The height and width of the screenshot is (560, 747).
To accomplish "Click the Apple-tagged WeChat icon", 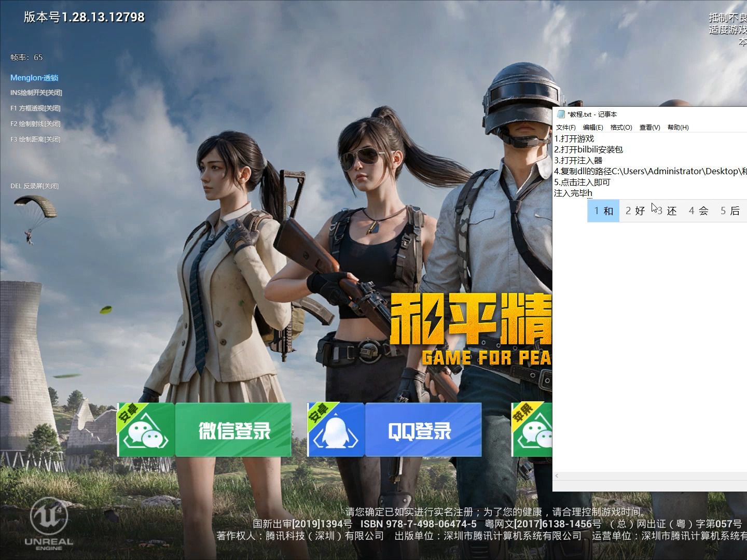I will click(532, 430).
